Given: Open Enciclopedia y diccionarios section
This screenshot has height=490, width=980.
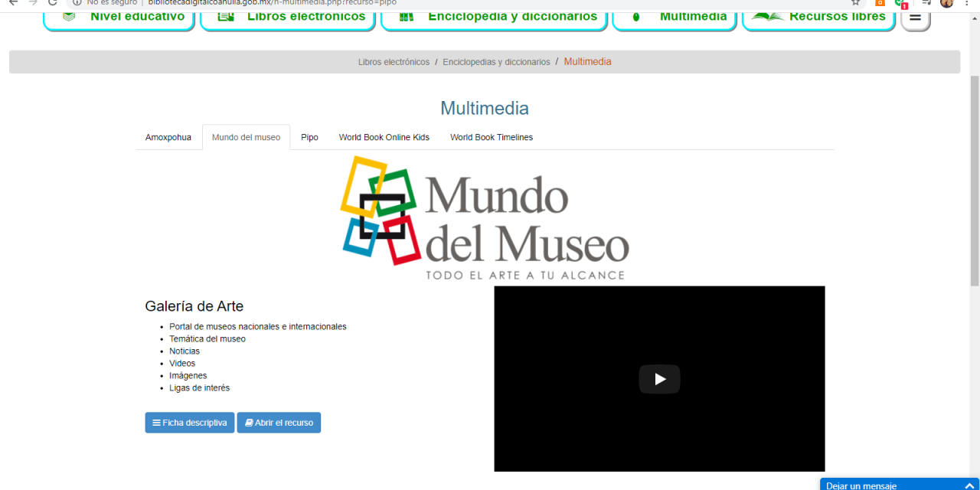Looking at the screenshot, I should click(494, 16).
